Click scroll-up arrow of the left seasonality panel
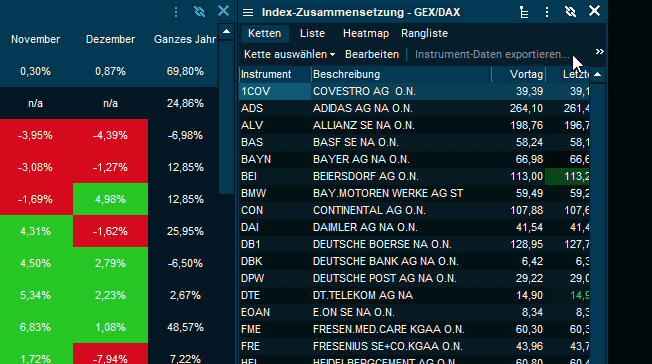 pyautogui.click(x=226, y=32)
